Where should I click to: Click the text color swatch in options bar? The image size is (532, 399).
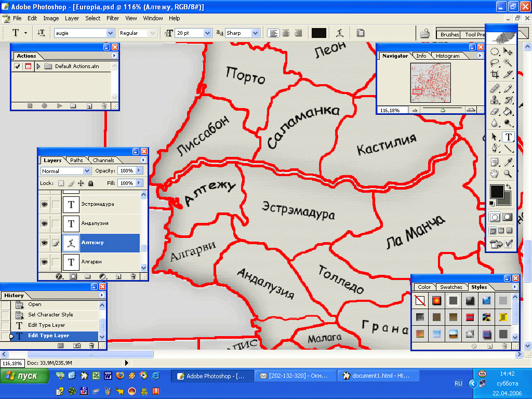point(318,33)
